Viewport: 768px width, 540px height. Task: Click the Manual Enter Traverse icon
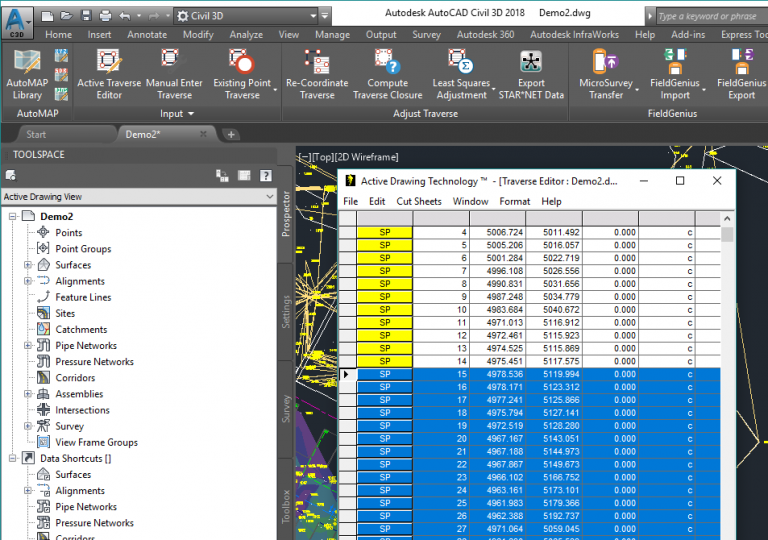(x=174, y=75)
